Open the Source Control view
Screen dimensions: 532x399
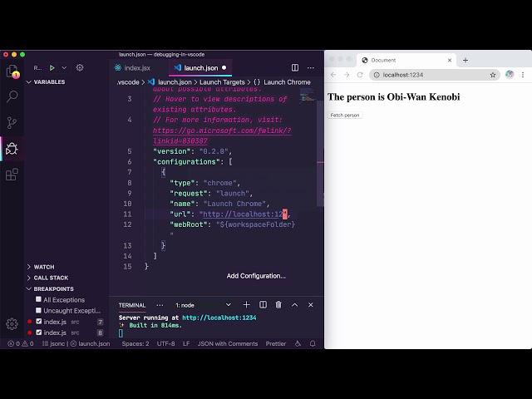12,122
